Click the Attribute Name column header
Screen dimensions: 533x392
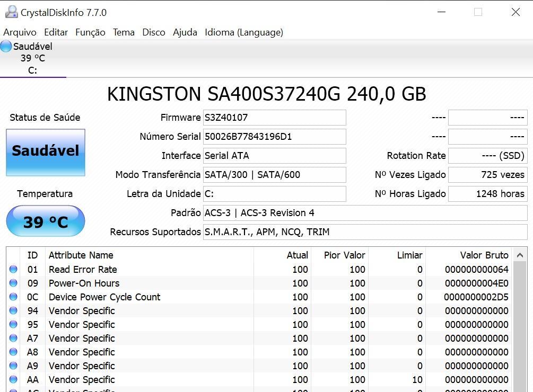coord(150,255)
